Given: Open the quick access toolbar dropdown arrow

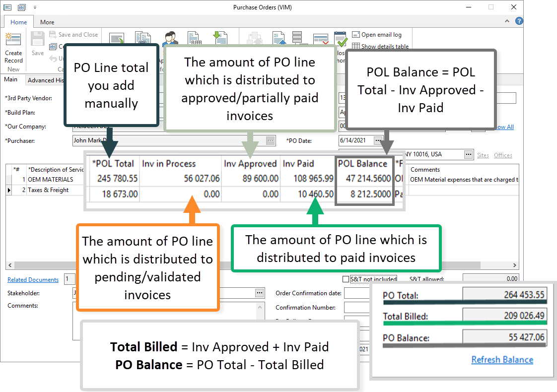Looking at the screenshot, I should tap(35, 7).
